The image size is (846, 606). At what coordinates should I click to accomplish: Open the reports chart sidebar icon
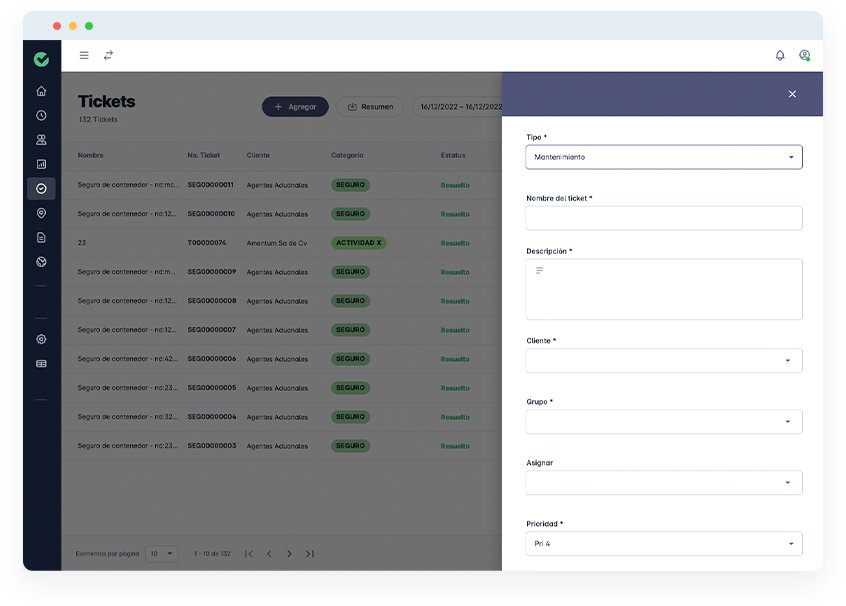coord(41,164)
